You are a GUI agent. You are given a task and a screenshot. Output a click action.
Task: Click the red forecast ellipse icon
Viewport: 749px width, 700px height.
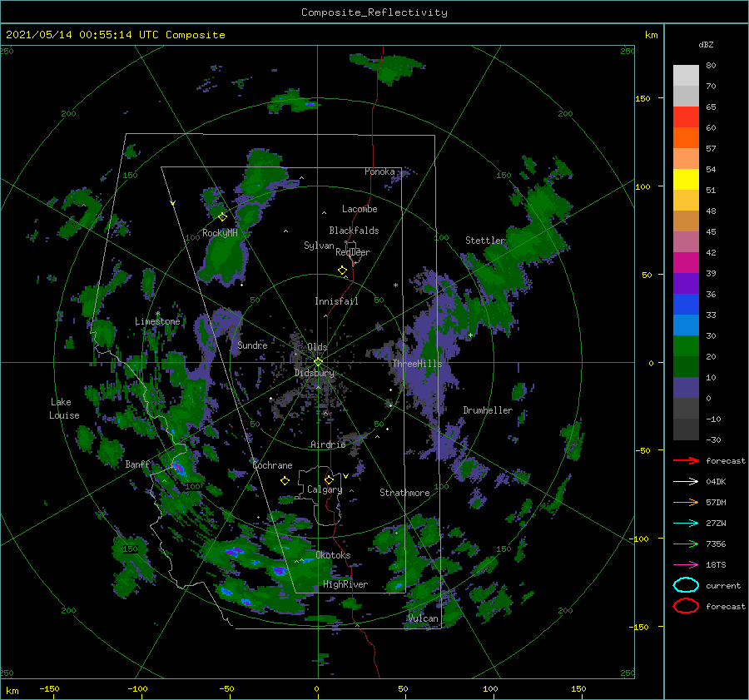coord(686,606)
